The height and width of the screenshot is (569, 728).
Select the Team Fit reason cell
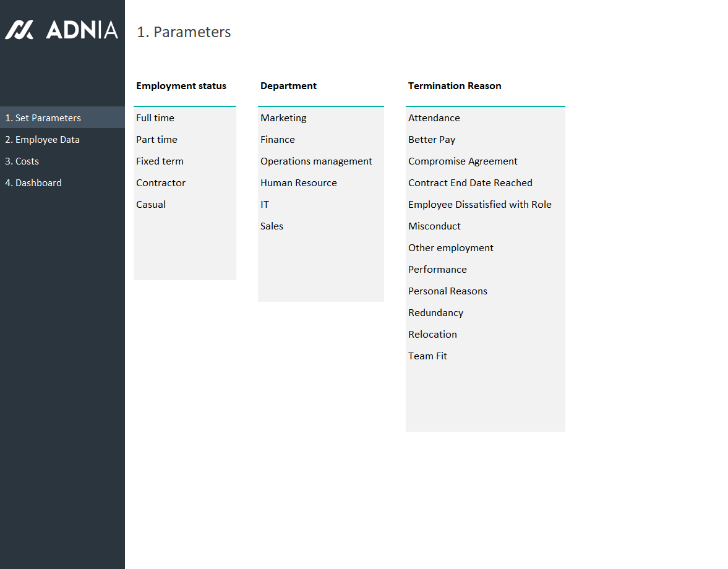tap(427, 356)
